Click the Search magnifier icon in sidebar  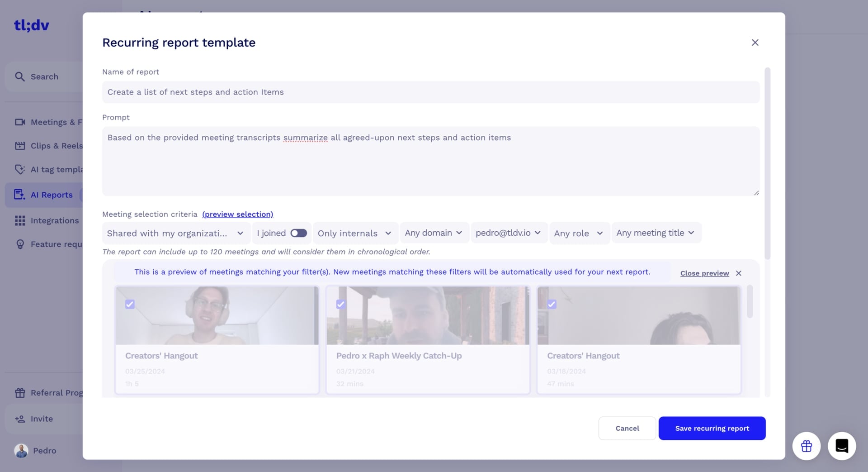point(19,76)
